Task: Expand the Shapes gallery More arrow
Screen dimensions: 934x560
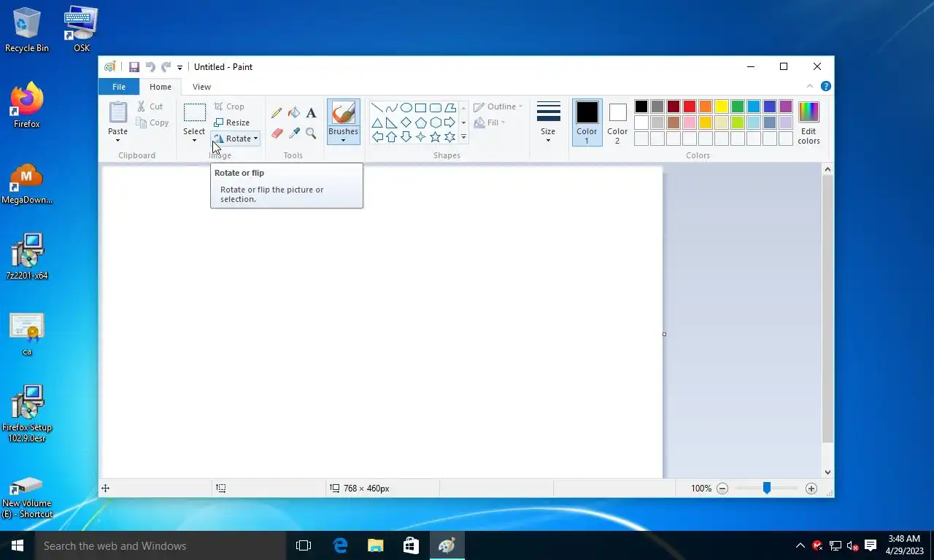Action: coord(463,137)
